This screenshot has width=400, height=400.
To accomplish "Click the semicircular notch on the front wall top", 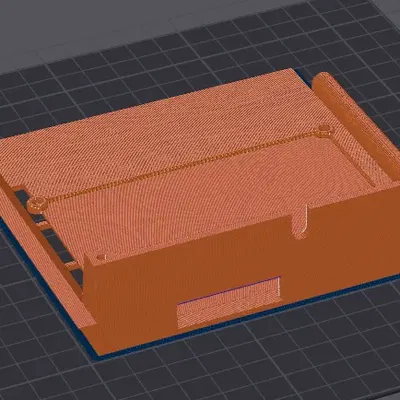I will tap(300, 223).
